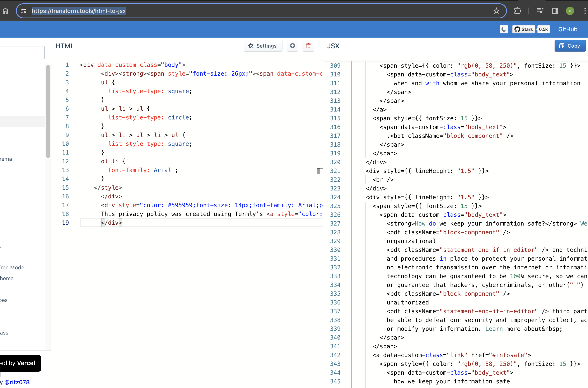Open the HTML Settings button

pyautogui.click(x=263, y=46)
